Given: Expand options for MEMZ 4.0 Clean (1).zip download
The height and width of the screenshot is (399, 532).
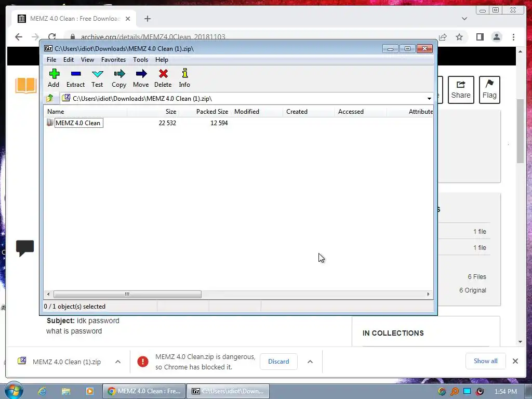Looking at the screenshot, I should pyautogui.click(x=118, y=362).
